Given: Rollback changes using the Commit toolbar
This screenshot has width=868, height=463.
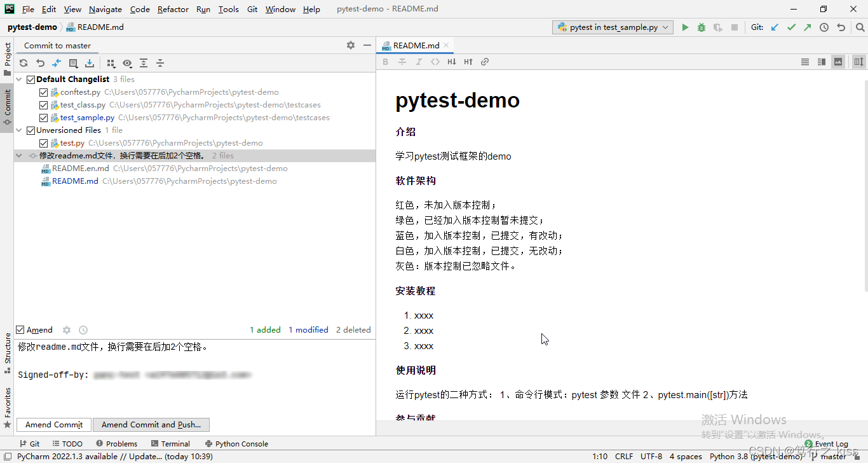Looking at the screenshot, I should [x=40, y=63].
